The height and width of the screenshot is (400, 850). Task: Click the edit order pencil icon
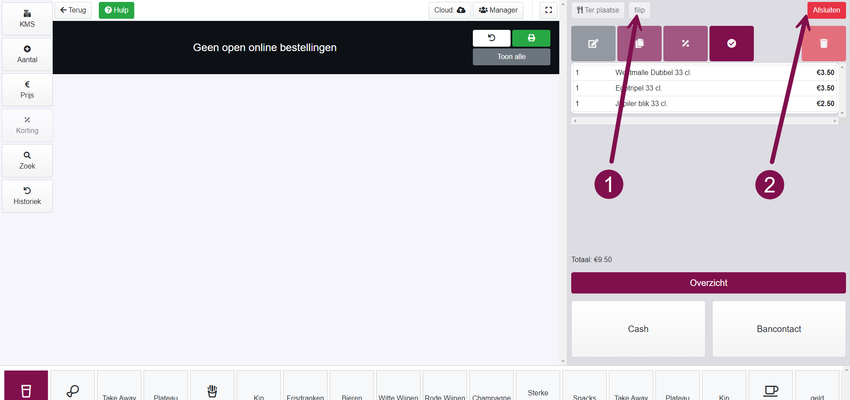pos(593,44)
